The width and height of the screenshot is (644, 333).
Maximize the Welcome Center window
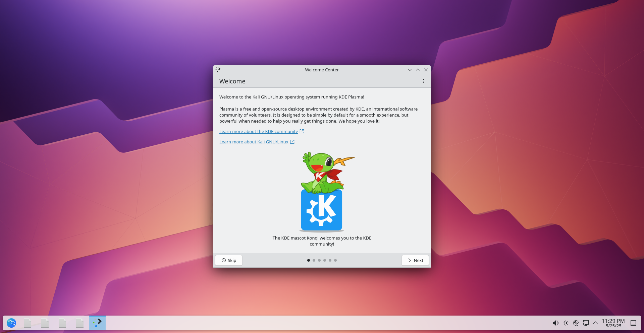point(418,70)
